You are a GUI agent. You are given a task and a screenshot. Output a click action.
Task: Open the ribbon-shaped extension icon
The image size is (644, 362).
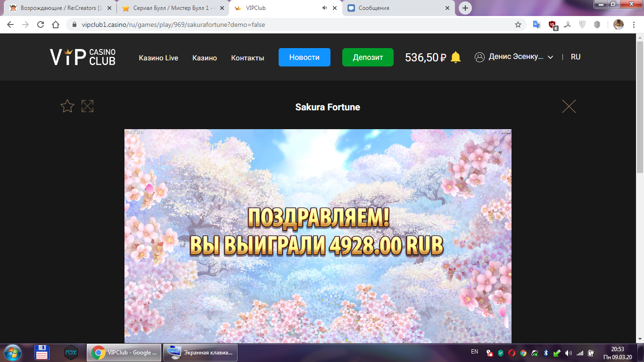[567, 25]
